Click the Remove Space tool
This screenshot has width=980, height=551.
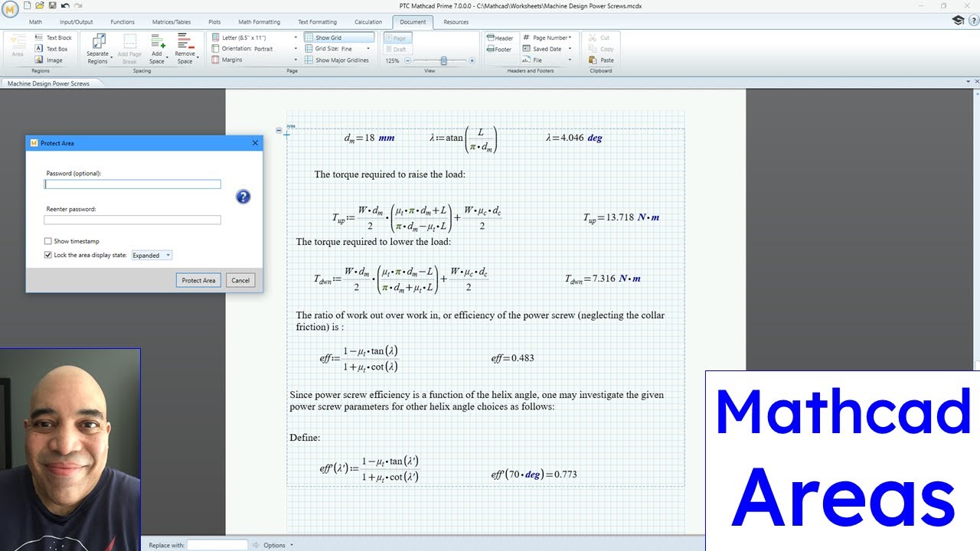(185, 48)
